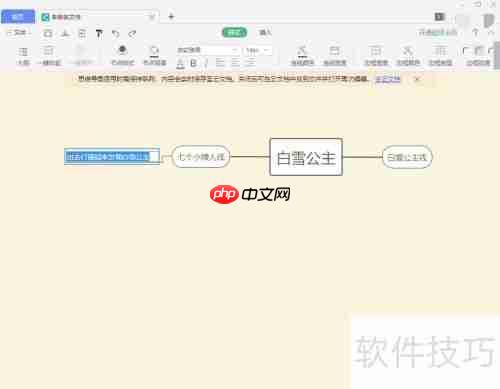Open the File (文件) menu
500x389 pixels.
click(18, 33)
